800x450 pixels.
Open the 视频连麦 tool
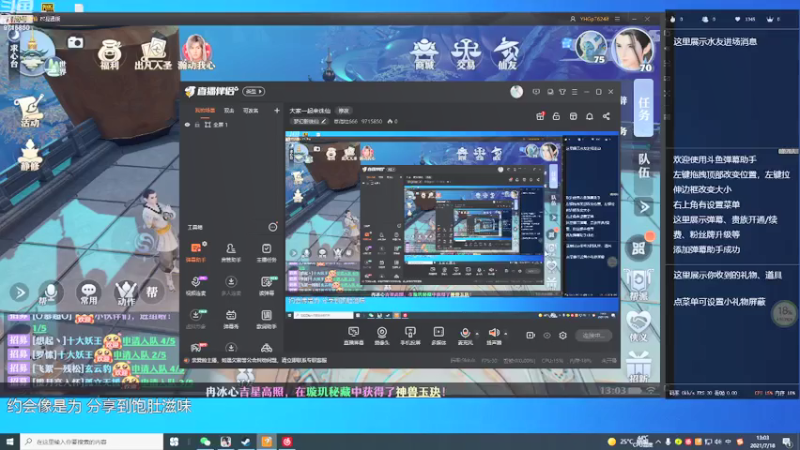[x=195, y=286]
